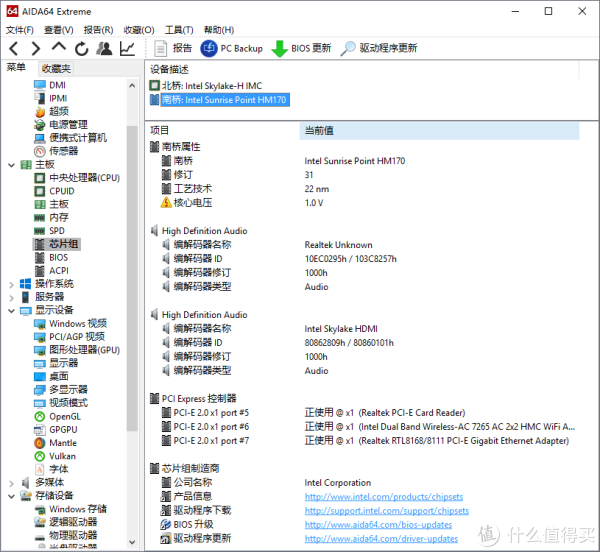Screen dimensions: 600x552
Task: Open intel.com/products/chipsets link
Action: [384, 497]
